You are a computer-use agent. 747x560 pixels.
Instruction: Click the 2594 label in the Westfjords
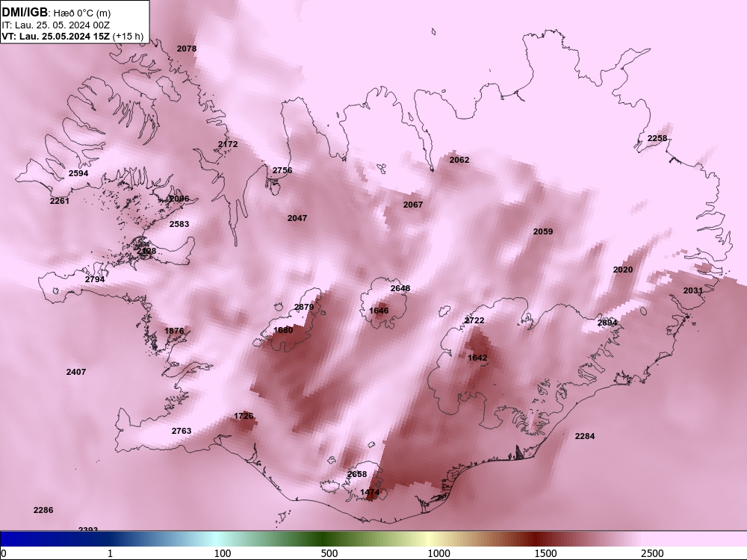tap(78, 173)
